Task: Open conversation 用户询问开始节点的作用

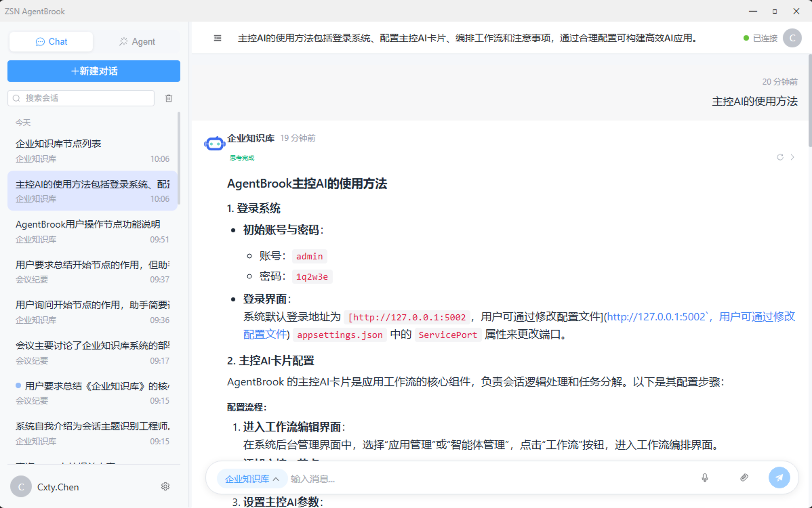Action: coord(93,312)
